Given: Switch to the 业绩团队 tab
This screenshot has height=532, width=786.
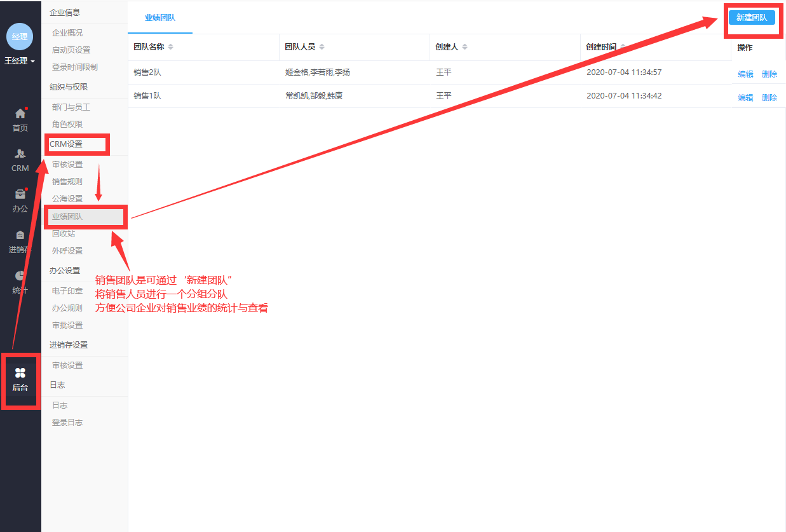Looking at the screenshot, I should 160,18.
